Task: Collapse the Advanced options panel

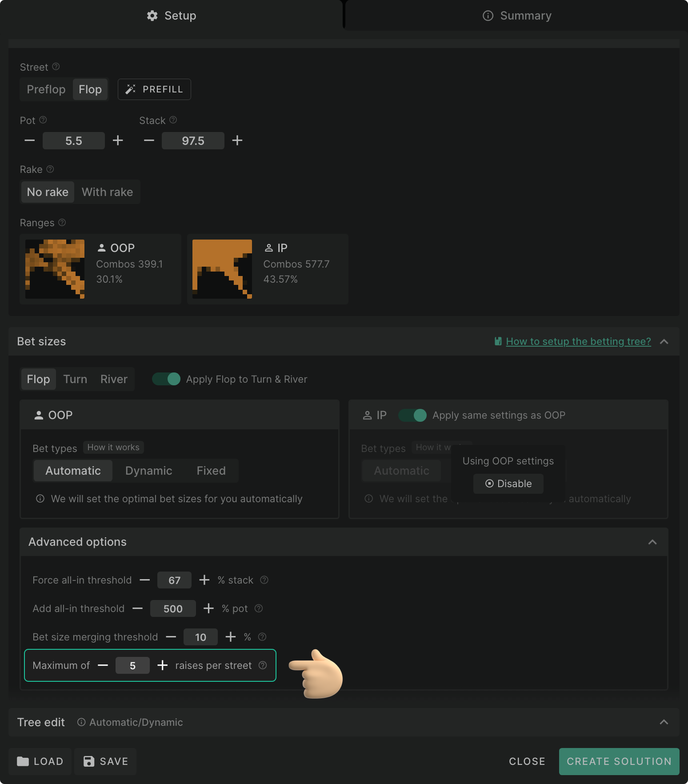Action: 652,542
